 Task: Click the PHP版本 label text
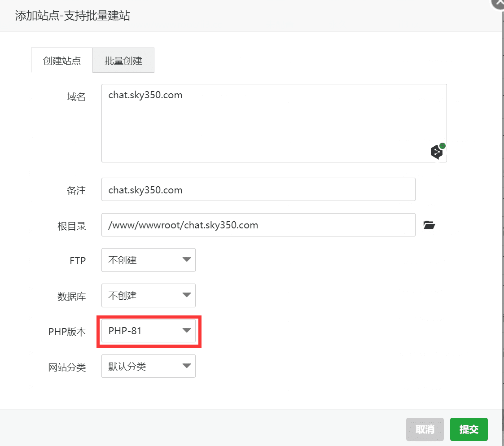point(67,332)
